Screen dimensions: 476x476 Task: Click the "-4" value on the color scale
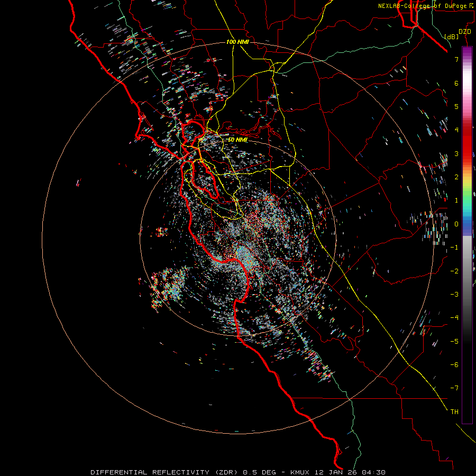tap(454, 318)
